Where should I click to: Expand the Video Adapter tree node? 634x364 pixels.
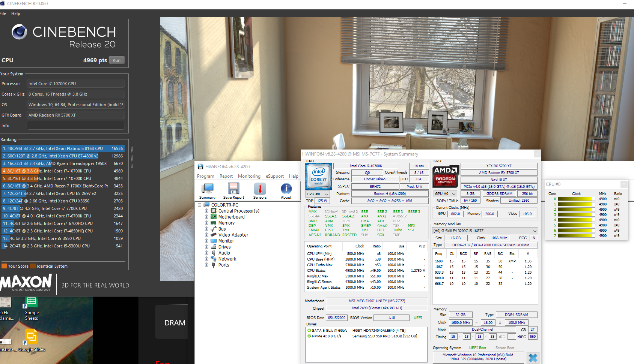[207, 235]
